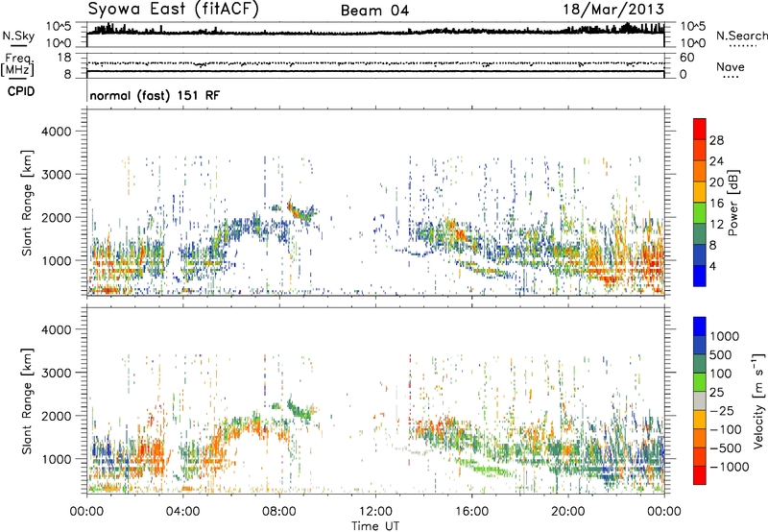Screen dimensions: 768x532
Task: Click the '12:00' time tick label
Action: click(375, 512)
